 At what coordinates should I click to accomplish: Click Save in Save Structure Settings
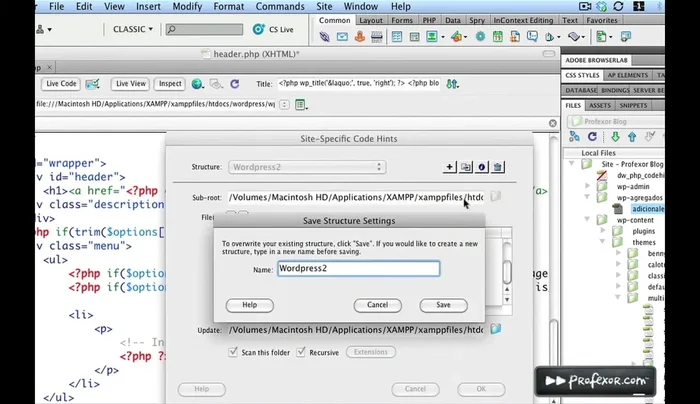click(443, 305)
